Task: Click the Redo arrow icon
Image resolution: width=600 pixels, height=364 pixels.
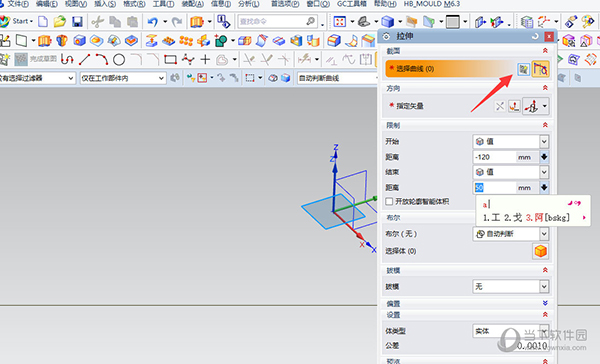Action: (x=177, y=22)
